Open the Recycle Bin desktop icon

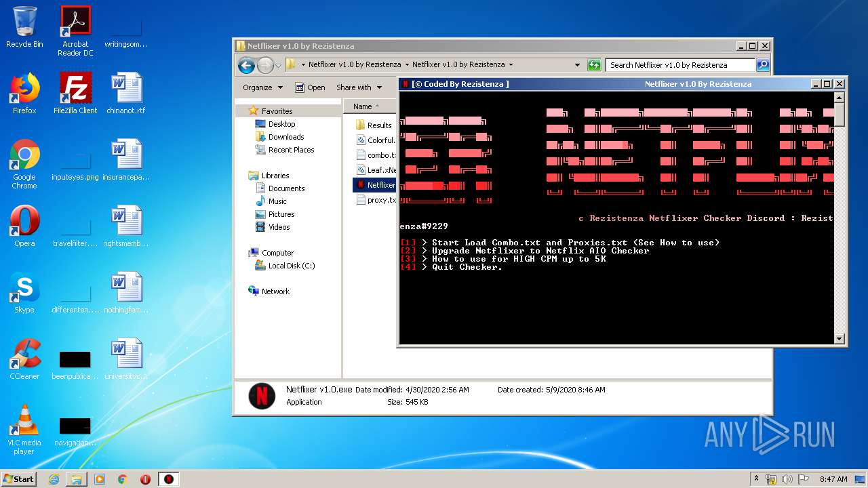click(x=24, y=27)
